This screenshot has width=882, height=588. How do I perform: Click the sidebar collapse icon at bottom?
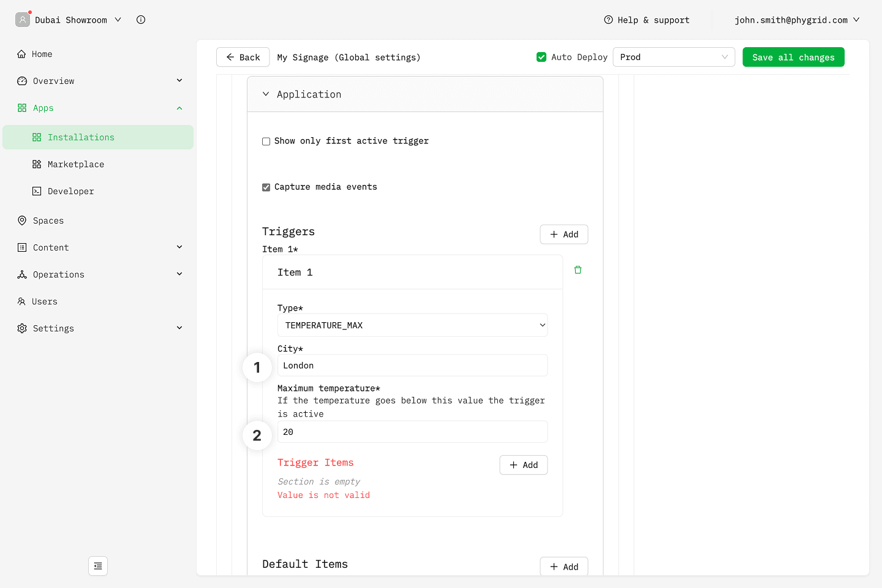point(98,566)
